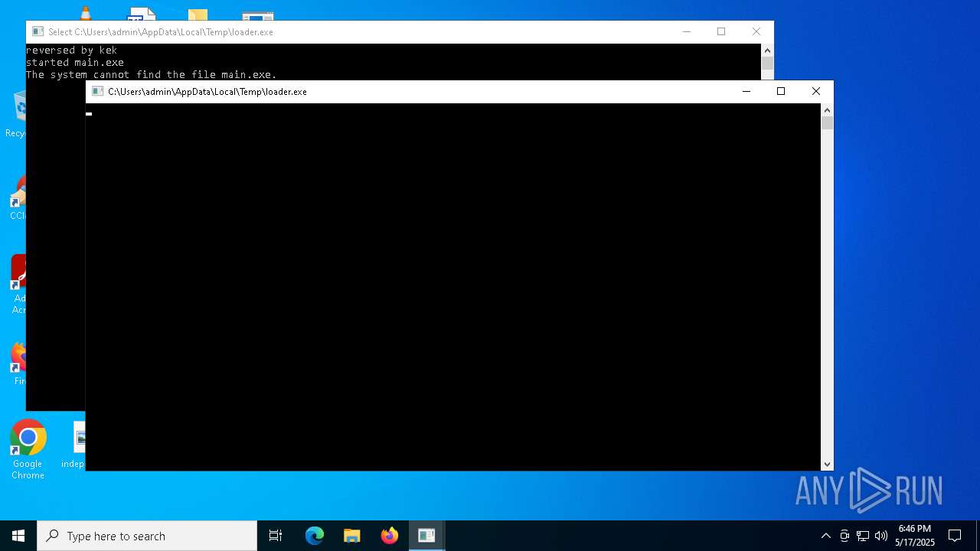Close the background Select loader.exe window

[x=756, y=31]
